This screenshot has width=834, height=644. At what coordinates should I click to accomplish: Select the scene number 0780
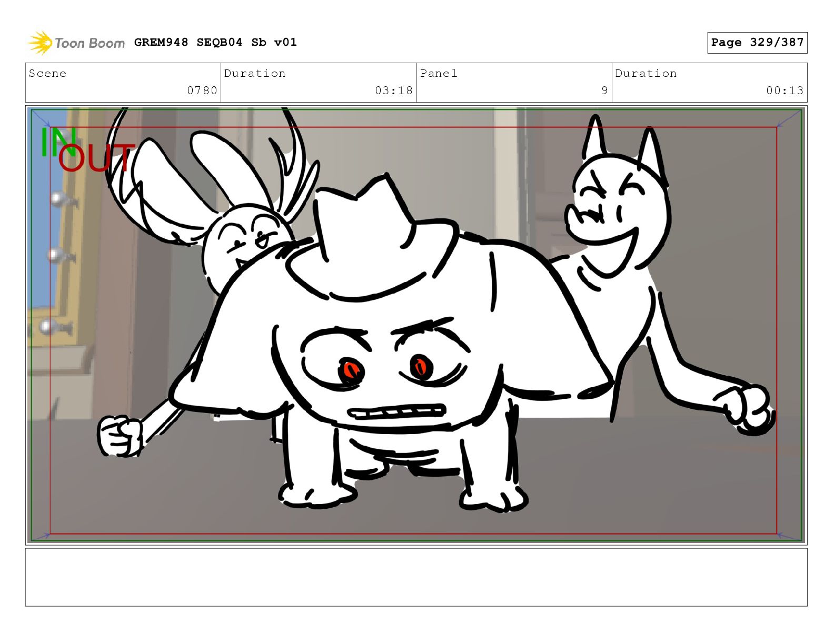(x=202, y=90)
